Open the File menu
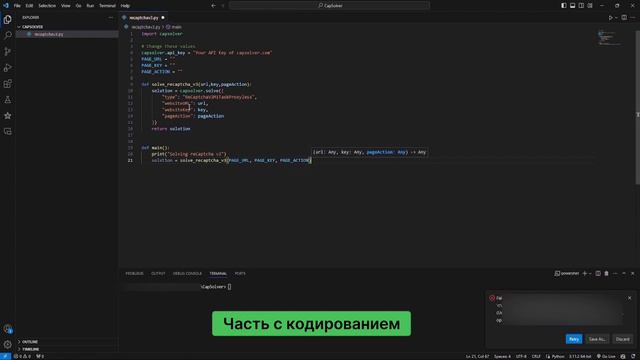 coord(17,6)
